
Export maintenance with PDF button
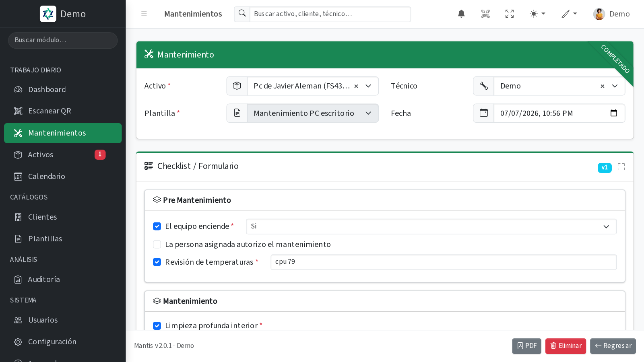coord(526,346)
